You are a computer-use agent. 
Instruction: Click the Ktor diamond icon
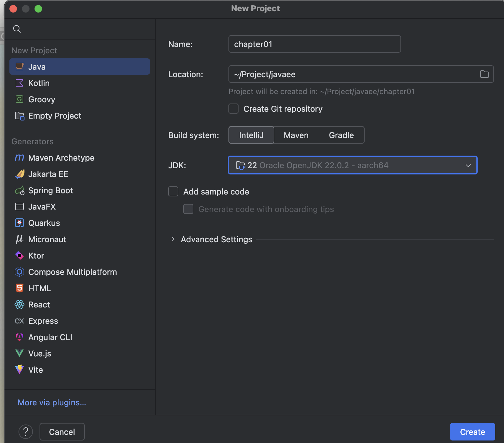point(19,255)
